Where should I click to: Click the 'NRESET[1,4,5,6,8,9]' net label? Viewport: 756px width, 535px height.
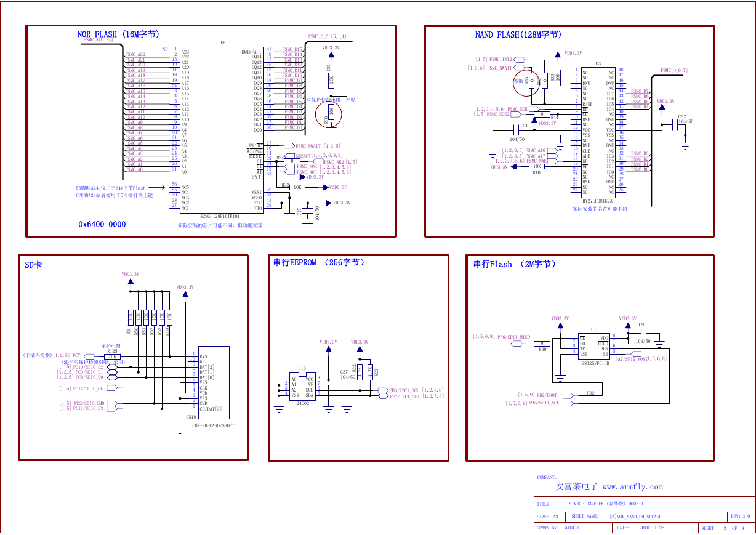click(319, 156)
